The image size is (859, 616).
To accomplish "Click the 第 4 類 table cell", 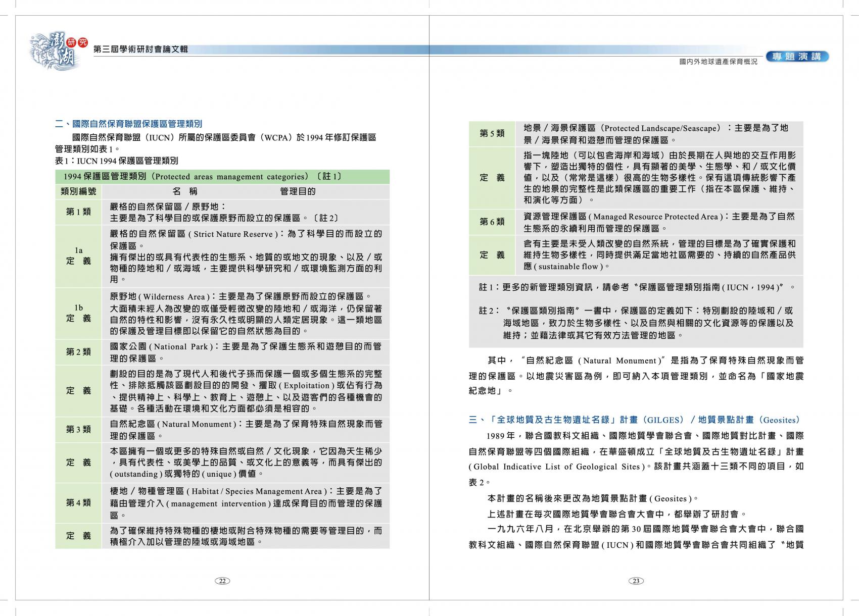I will [x=78, y=503].
